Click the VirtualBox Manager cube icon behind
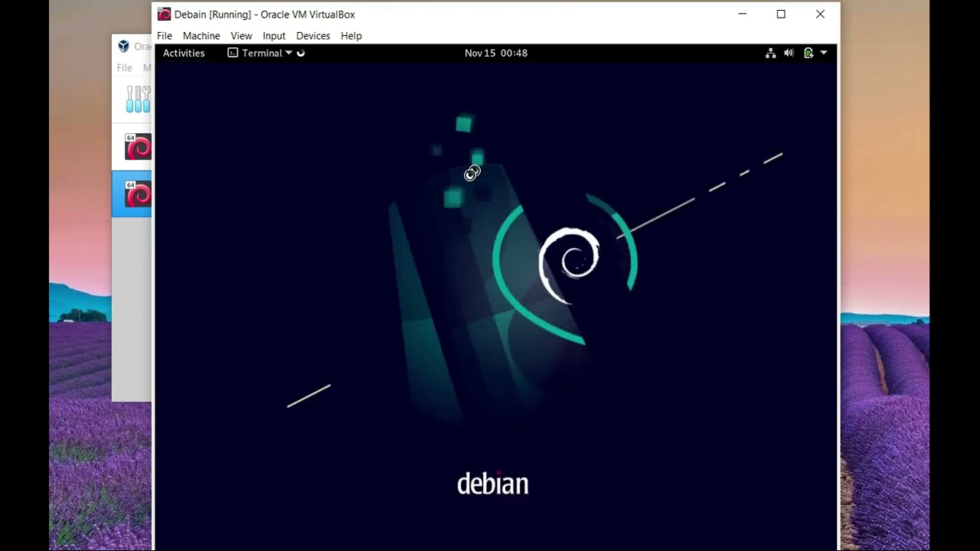The width and height of the screenshot is (980, 551). point(123,46)
